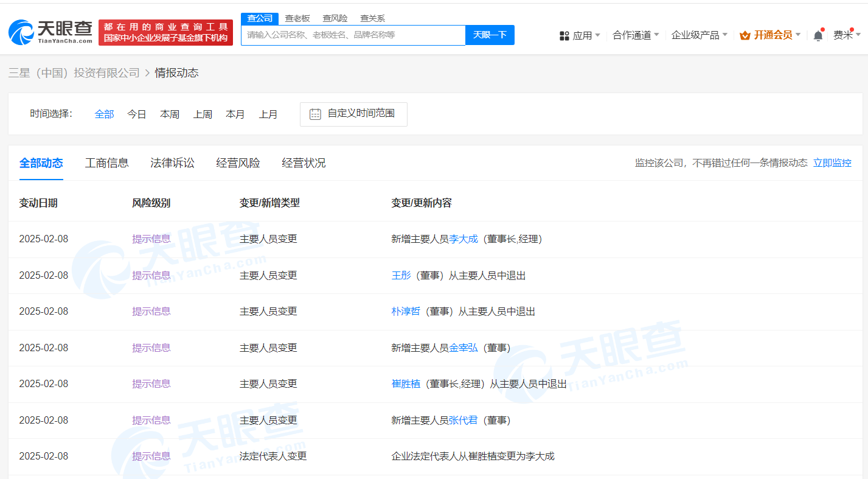Select the 查风险 search tab
The image size is (868, 479).
[335, 18]
